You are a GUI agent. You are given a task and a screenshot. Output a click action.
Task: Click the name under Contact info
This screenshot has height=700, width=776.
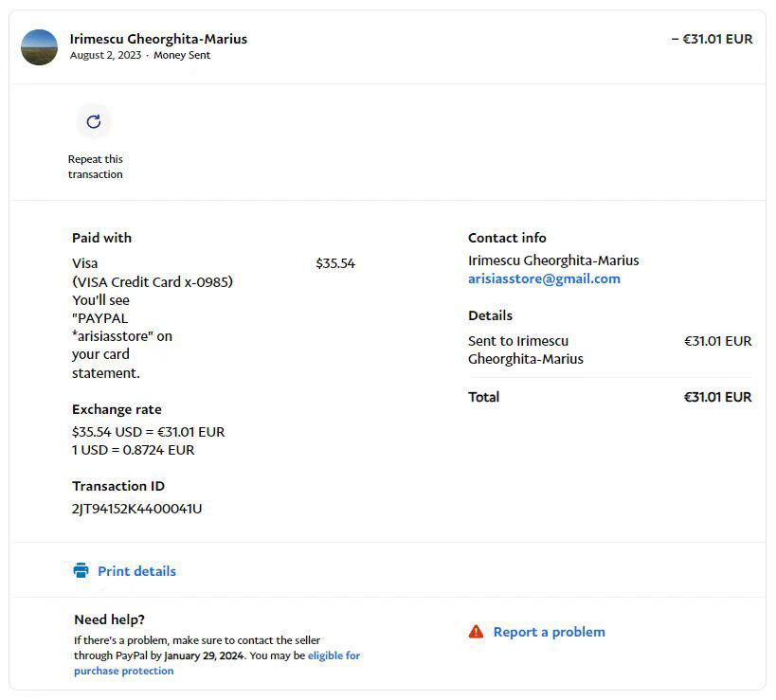tap(553, 260)
